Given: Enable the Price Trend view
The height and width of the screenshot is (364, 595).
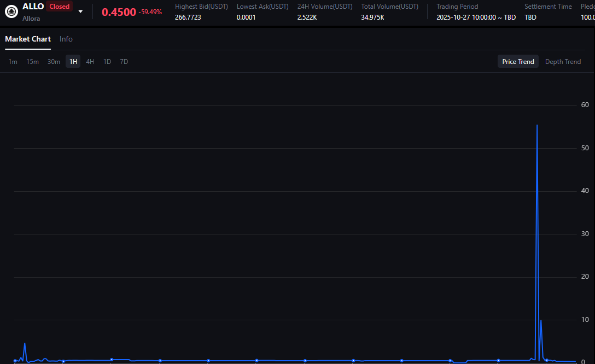Looking at the screenshot, I should (x=518, y=62).
